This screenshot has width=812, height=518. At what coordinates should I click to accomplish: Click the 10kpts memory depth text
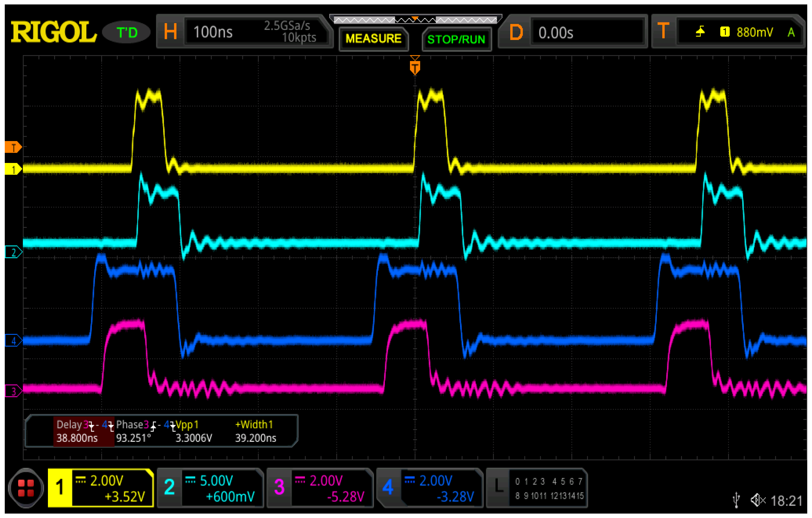tap(299, 38)
